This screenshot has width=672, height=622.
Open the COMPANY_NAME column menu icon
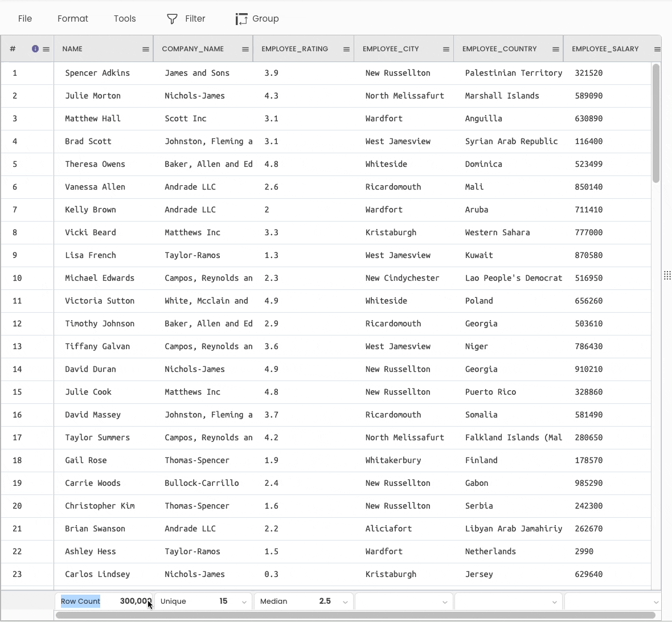pos(245,50)
